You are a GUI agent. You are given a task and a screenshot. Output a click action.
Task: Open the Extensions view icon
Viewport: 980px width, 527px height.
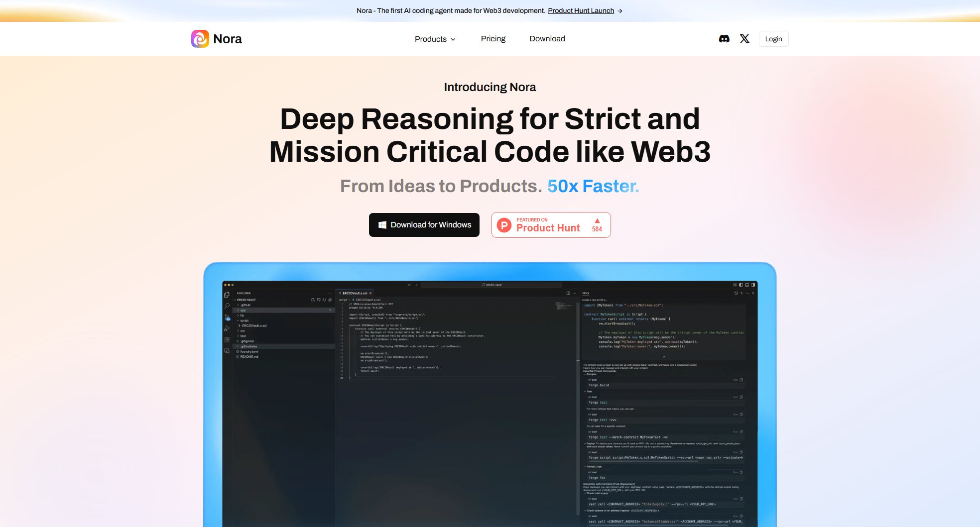[227, 340]
